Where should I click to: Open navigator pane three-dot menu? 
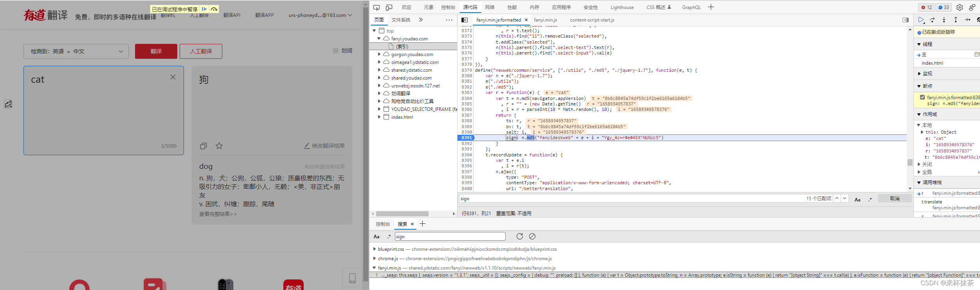click(x=449, y=20)
